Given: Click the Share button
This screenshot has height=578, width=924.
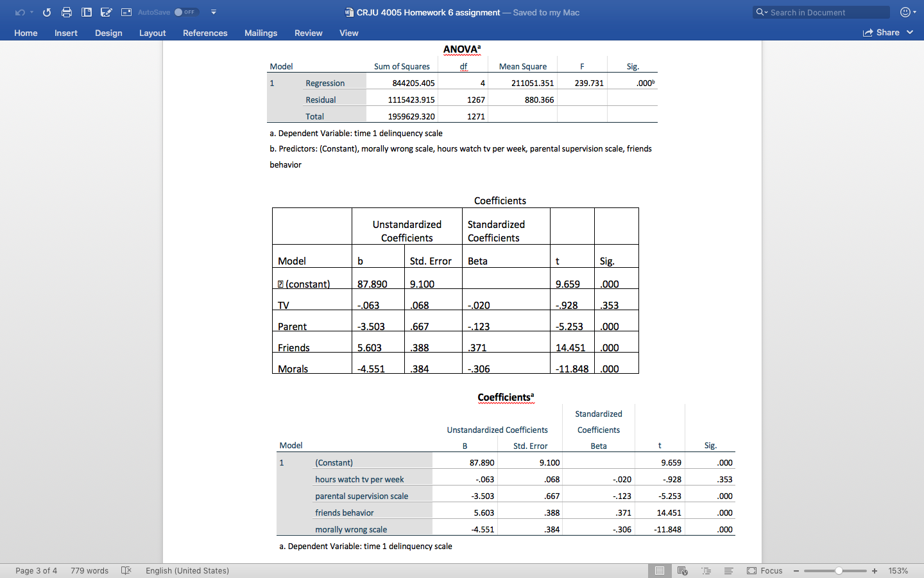Looking at the screenshot, I should coord(881,32).
